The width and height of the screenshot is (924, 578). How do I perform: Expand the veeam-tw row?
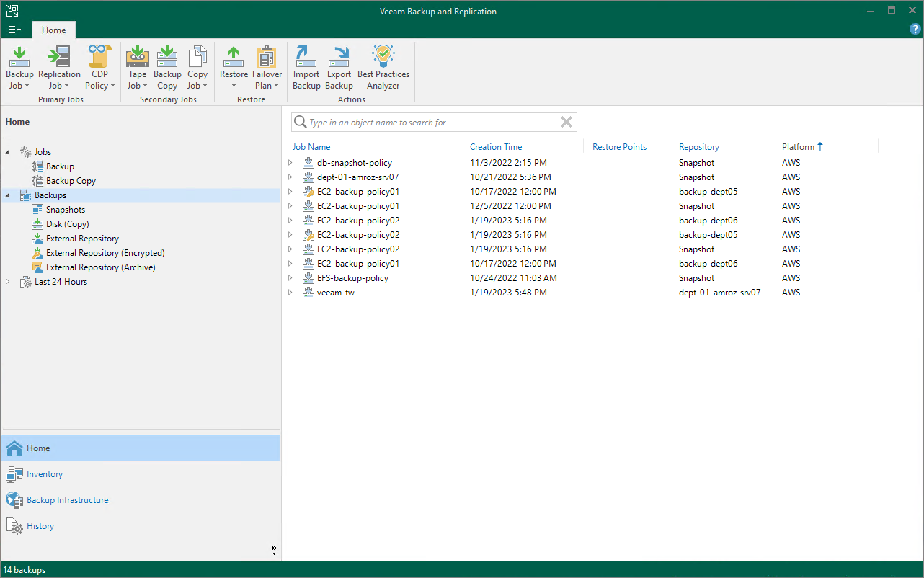click(x=290, y=293)
